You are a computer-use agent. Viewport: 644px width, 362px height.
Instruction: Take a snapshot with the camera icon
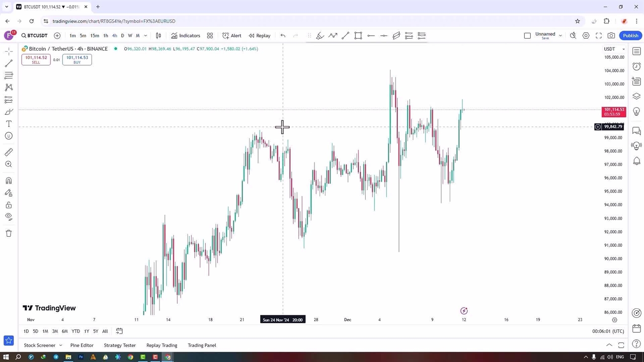[611, 36]
